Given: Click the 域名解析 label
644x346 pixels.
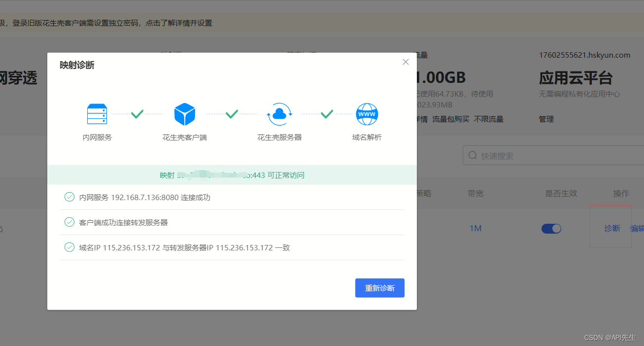Looking at the screenshot, I should (x=367, y=138).
